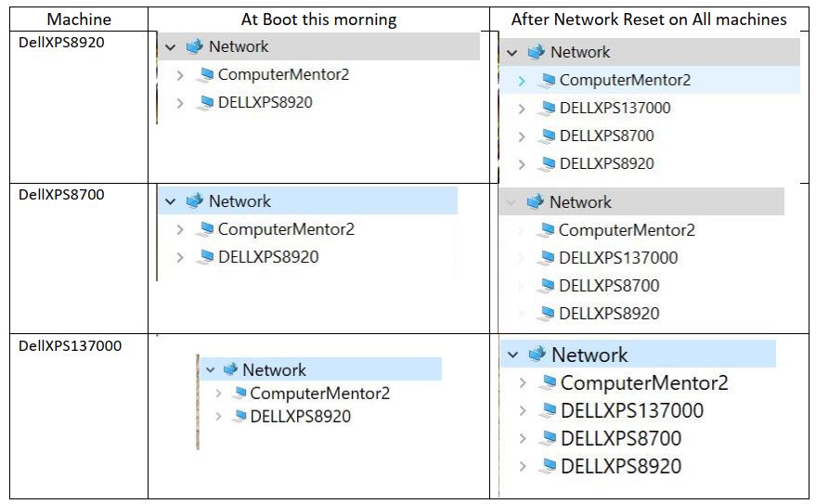The image size is (816, 504).
Task: Select DELLXPS137000 label in DellXPS8920 row's after-reset tree
Action: [615, 109]
